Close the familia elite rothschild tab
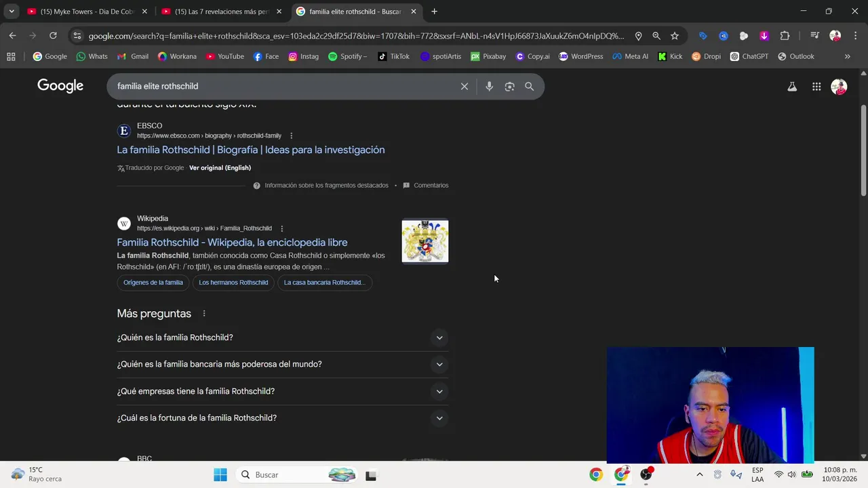 tap(414, 12)
